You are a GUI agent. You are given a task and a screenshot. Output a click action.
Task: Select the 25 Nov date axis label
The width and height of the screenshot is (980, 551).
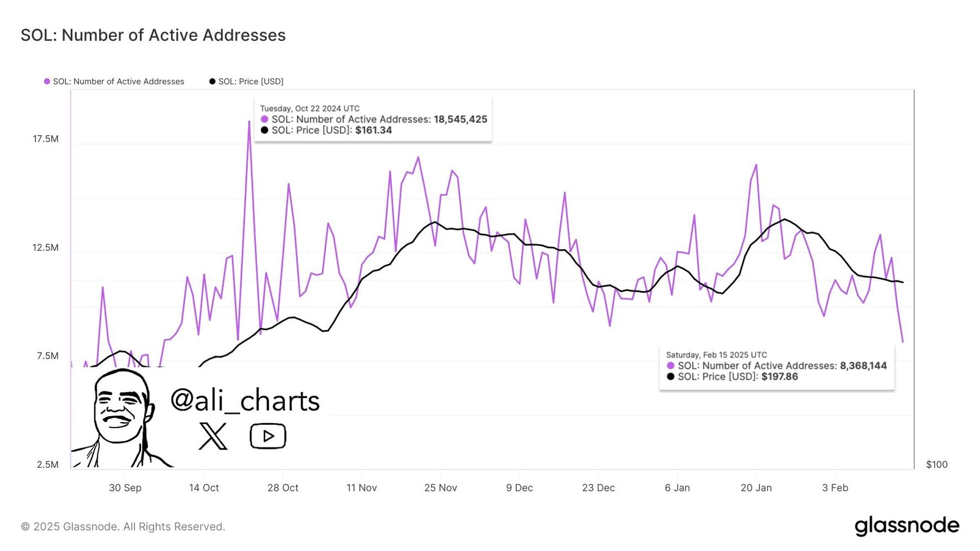tap(440, 488)
